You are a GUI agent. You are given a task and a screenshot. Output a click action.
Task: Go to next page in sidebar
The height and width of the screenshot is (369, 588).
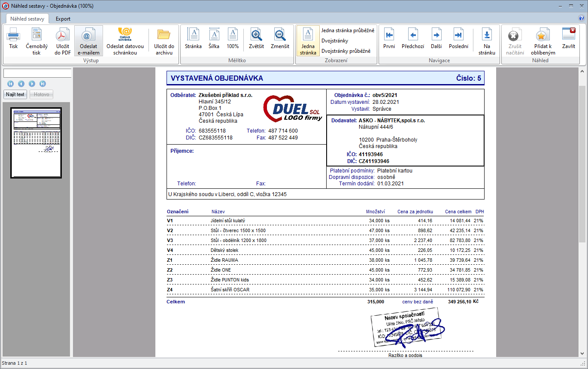pos(32,84)
